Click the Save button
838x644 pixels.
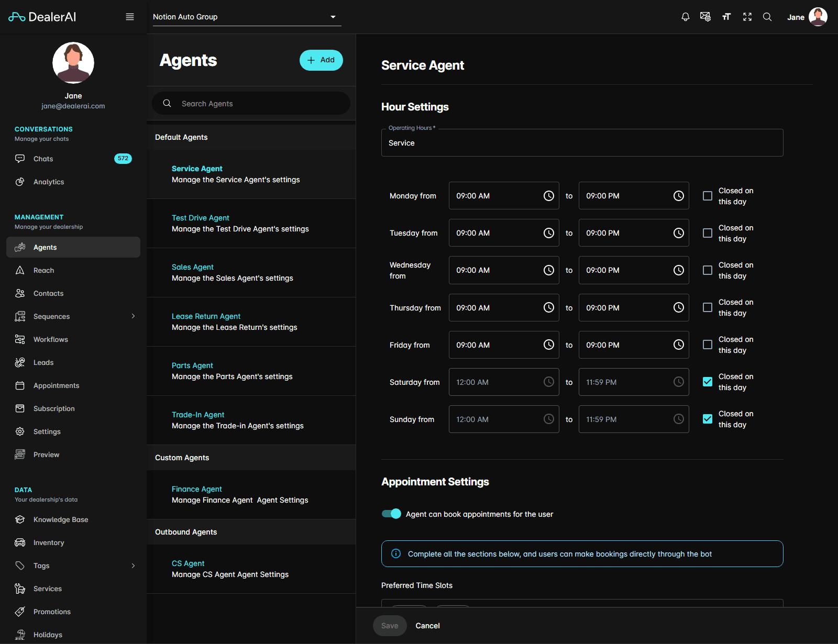click(390, 626)
